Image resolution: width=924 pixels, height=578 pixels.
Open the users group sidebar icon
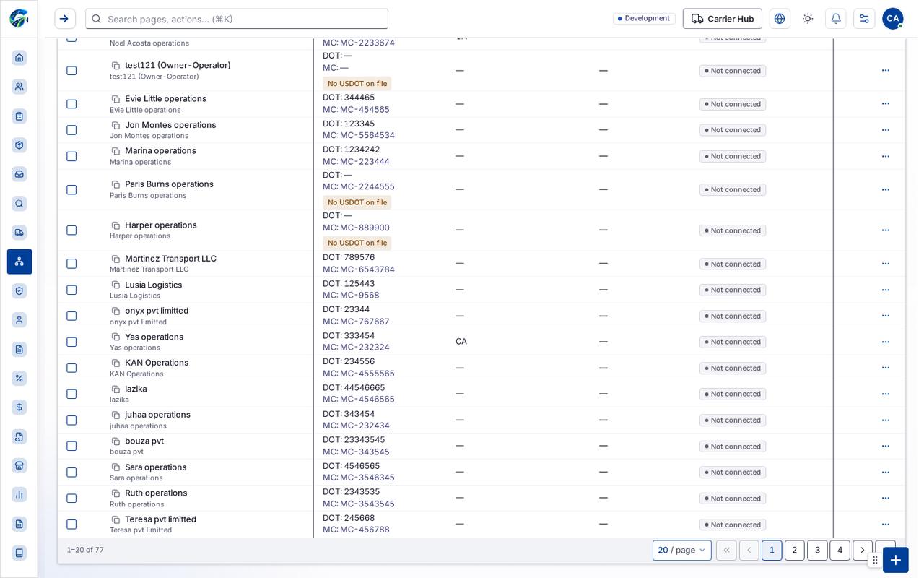click(x=19, y=87)
